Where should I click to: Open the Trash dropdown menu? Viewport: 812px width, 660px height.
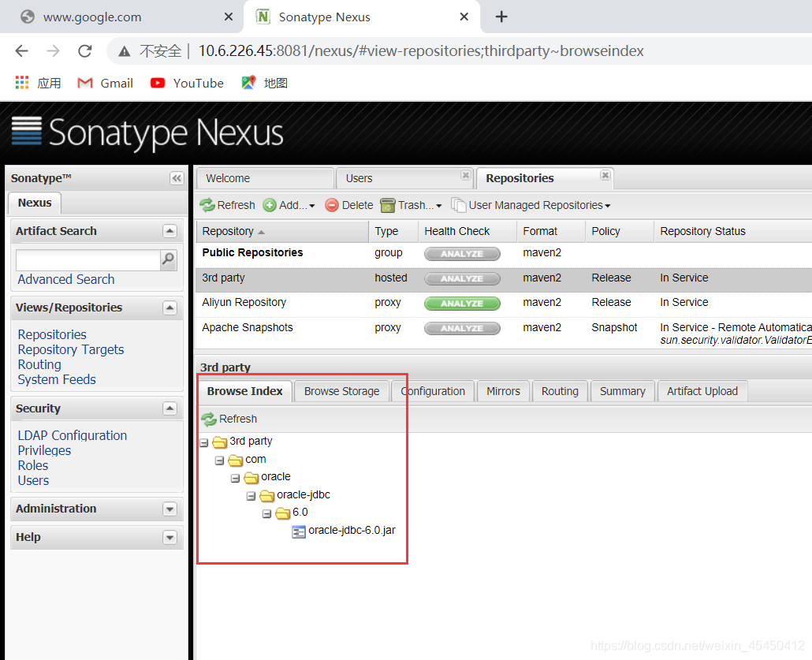coord(412,205)
